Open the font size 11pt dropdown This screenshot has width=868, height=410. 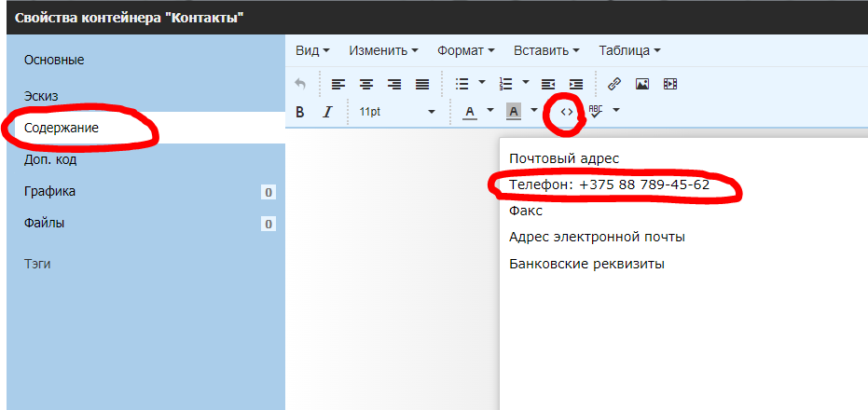coord(397,112)
